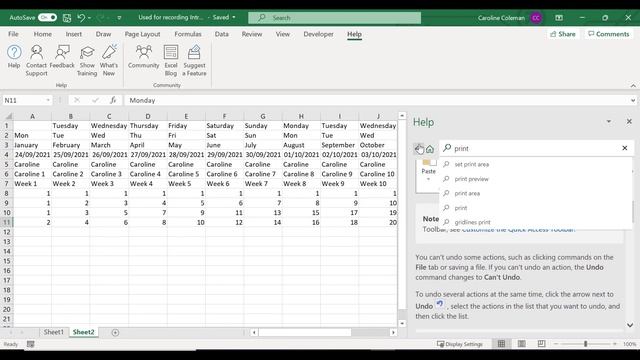640x360 pixels.
Task: Click the Share button
Action: (x=562, y=34)
